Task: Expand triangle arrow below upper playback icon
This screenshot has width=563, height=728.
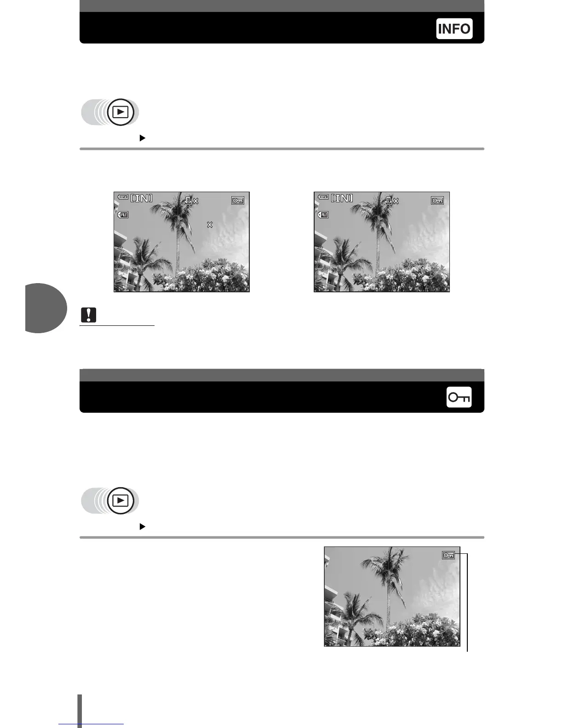Action: tap(143, 138)
